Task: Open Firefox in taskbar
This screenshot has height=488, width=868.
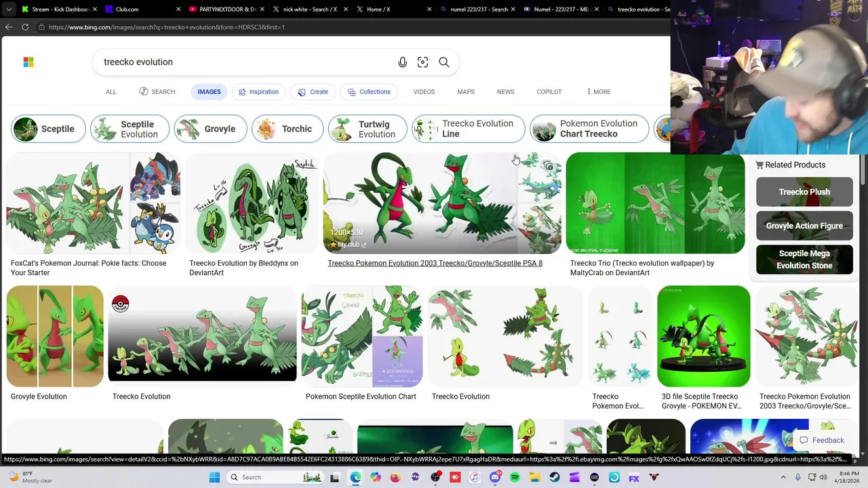Action: 395,478
